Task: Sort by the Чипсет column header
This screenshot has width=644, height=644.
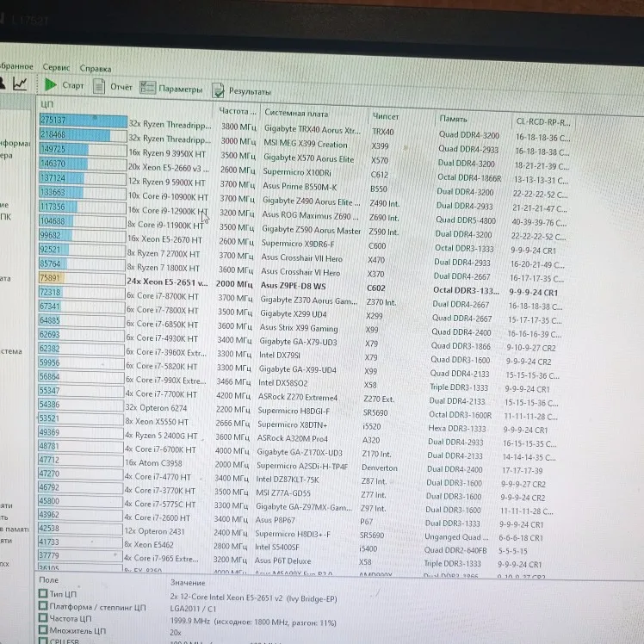Action: coord(385,116)
